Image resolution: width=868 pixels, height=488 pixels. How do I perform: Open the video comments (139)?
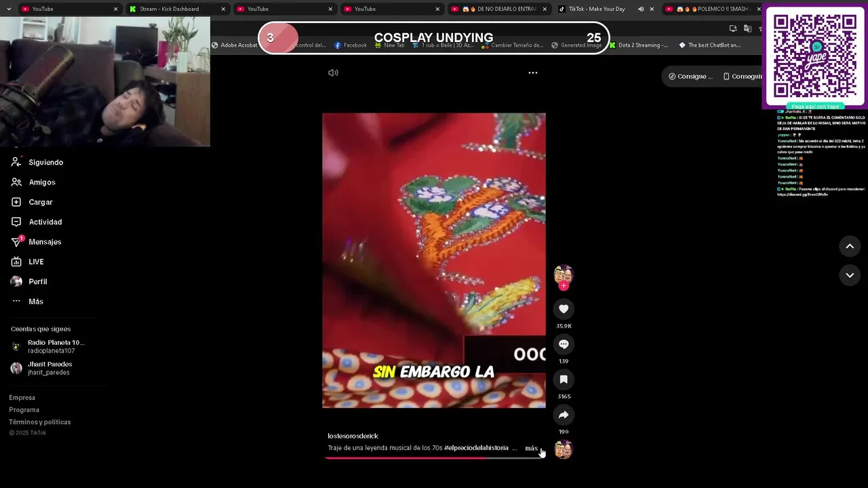[x=564, y=344]
